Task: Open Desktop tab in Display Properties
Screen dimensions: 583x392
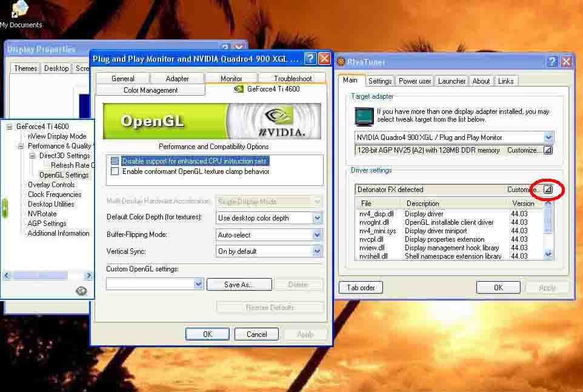Action: click(56, 68)
